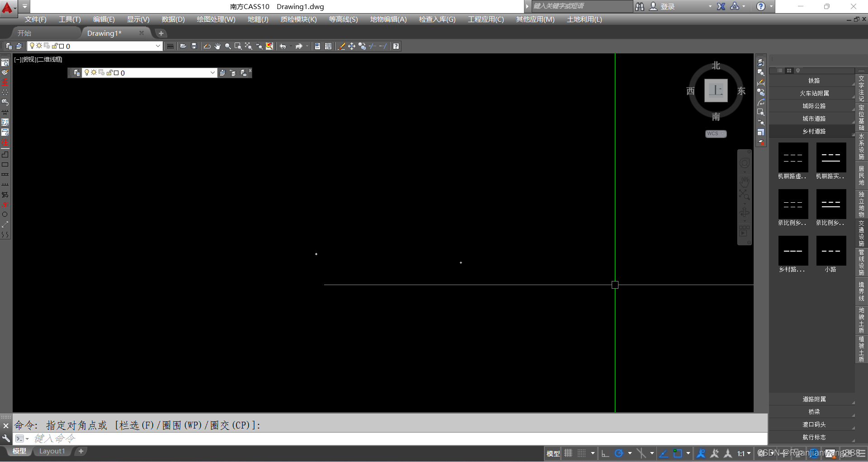Viewport: 868px width, 462px height.
Task: Toggle ortho mode in status bar
Action: [x=605, y=453]
